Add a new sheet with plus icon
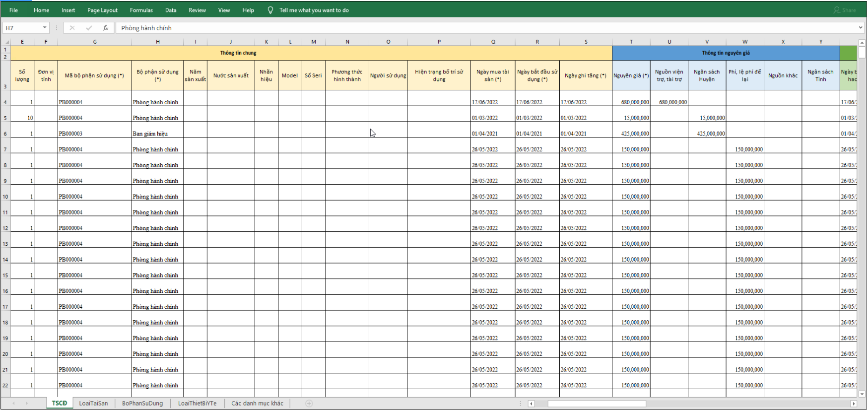Image resolution: width=868 pixels, height=411 pixels. click(x=309, y=404)
